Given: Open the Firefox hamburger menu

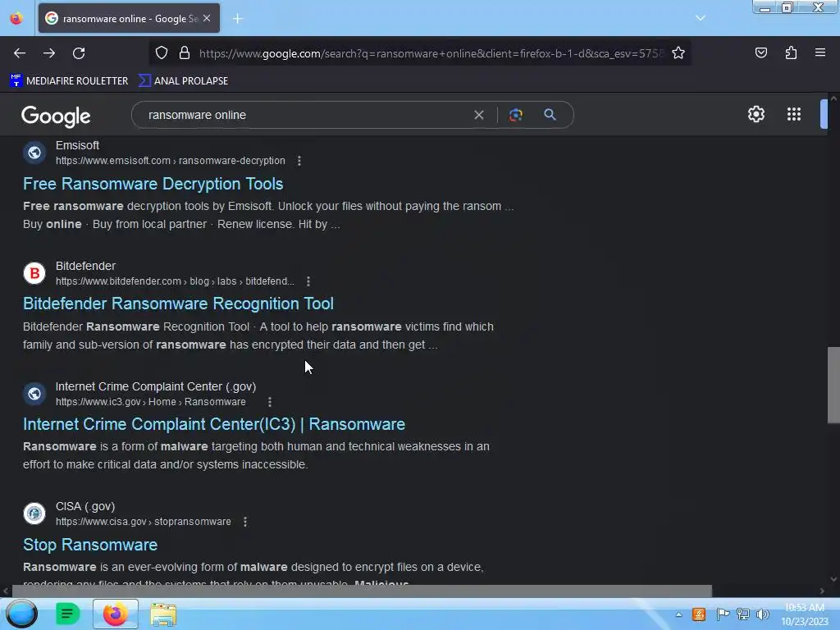Looking at the screenshot, I should 820,52.
